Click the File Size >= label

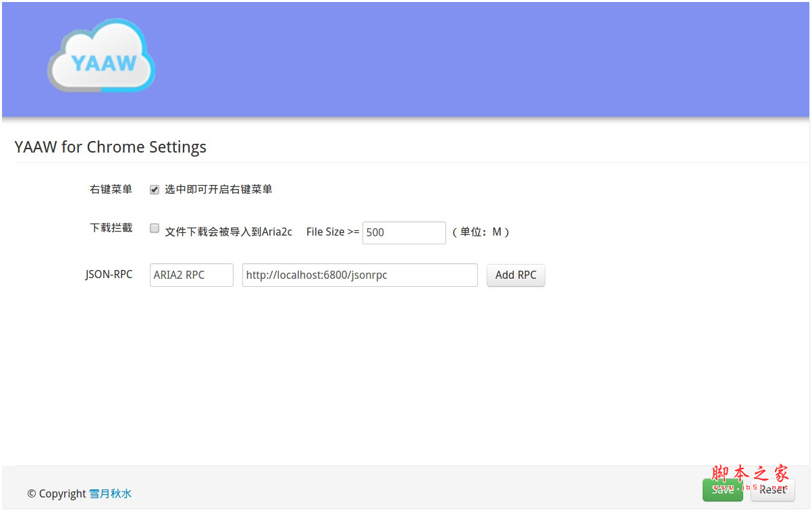(x=333, y=232)
